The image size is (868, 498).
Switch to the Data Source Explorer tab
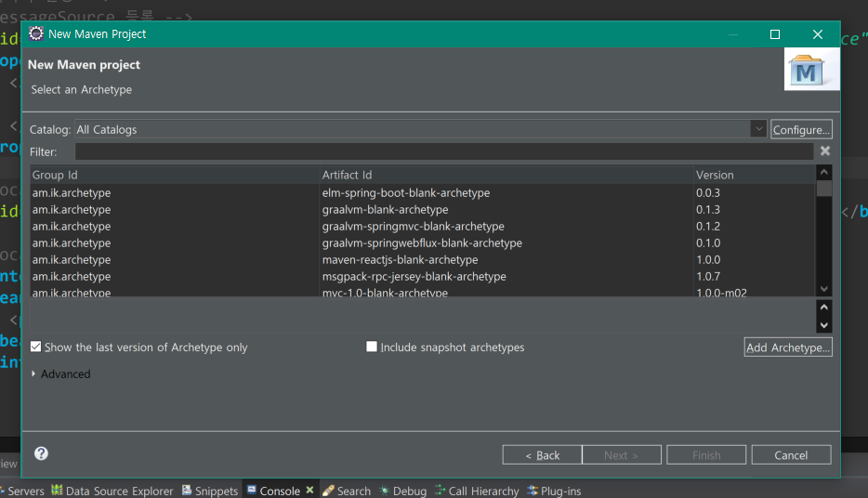(112, 491)
